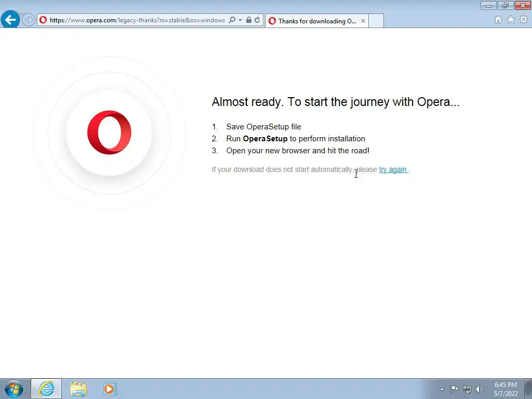View the security report padlock icon
Image resolution: width=532 pixels, height=399 pixels.
(x=249, y=20)
